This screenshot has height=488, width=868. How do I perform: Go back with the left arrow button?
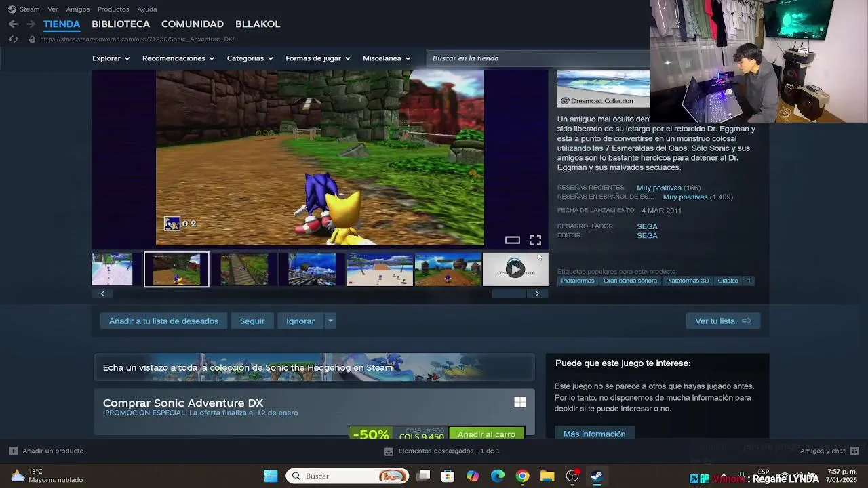(x=13, y=24)
